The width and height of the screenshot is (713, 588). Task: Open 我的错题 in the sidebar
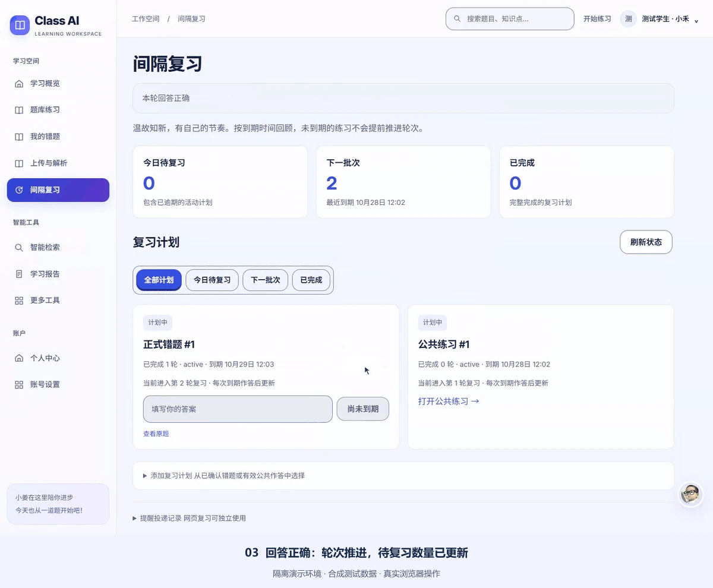[58, 137]
